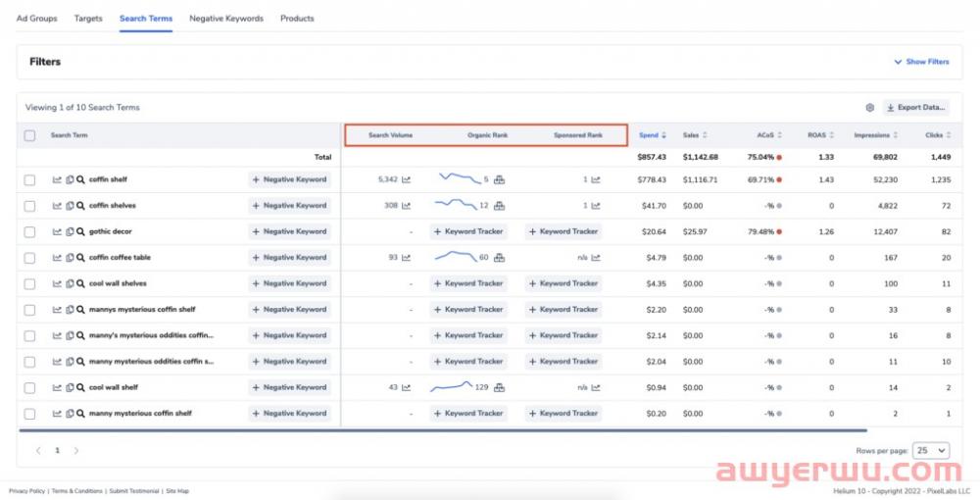Screen dimensions: 980x500
Task: Click horizontal table scrollbar
Action: [443, 430]
